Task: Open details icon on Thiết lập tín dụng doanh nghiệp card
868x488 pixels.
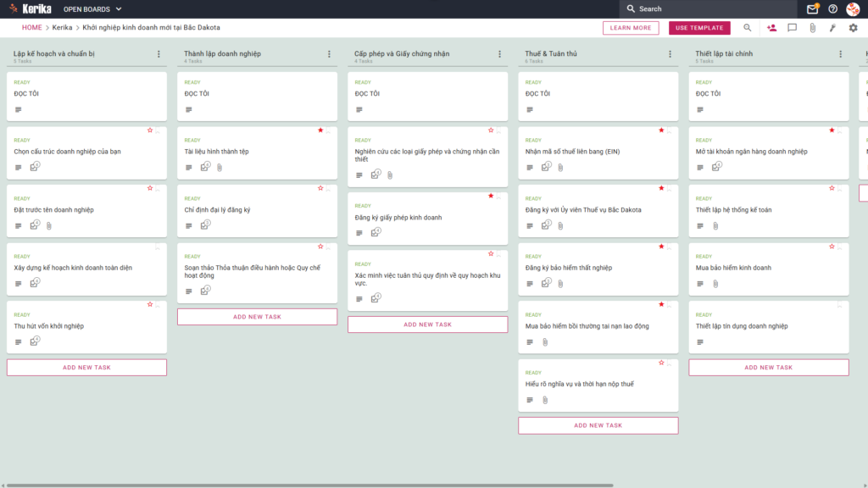Action: 700,342
